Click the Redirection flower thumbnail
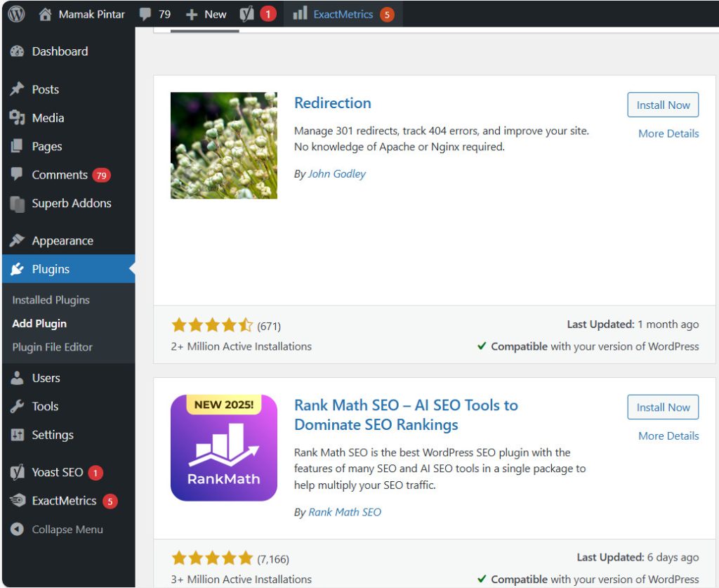The height and width of the screenshot is (588, 719). (x=224, y=145)
